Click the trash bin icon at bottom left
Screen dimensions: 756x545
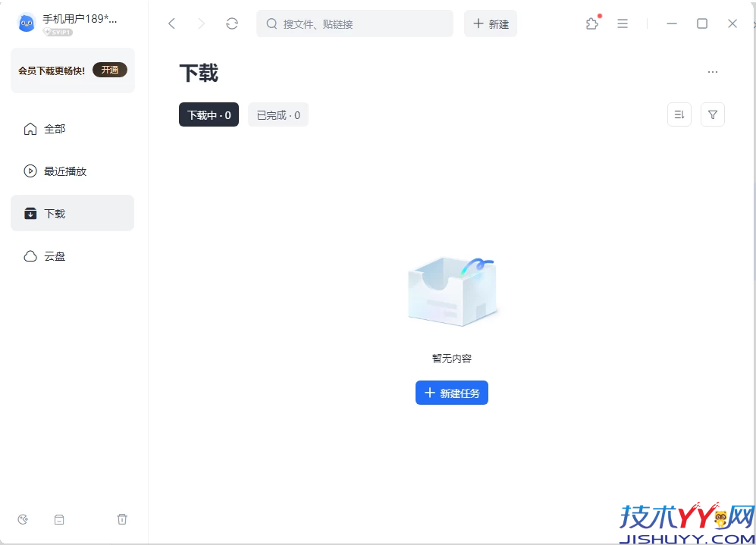point(122,519)
